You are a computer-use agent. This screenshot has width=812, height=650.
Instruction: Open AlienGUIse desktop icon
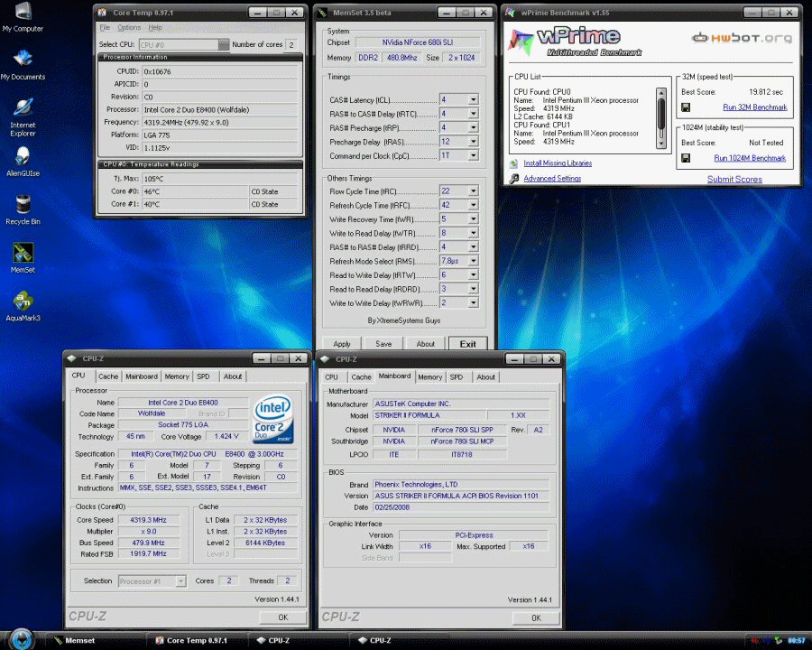click(x=23, y=162)
